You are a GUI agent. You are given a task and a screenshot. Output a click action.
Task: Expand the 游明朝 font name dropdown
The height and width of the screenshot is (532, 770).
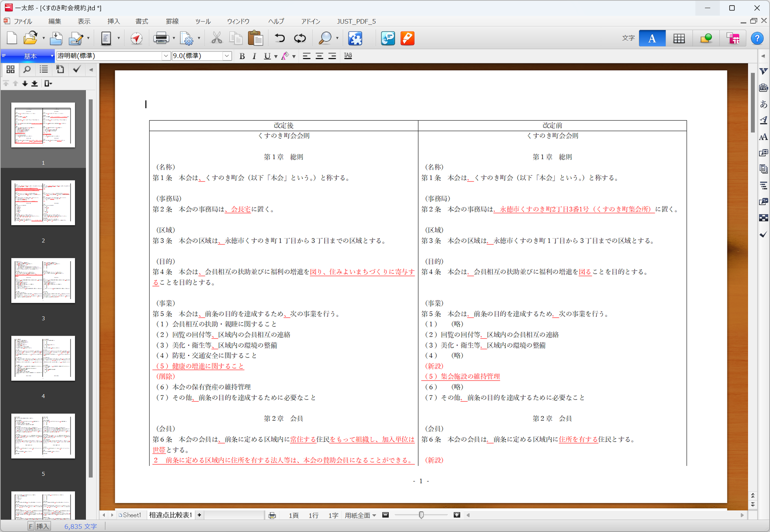pos(166,56)
